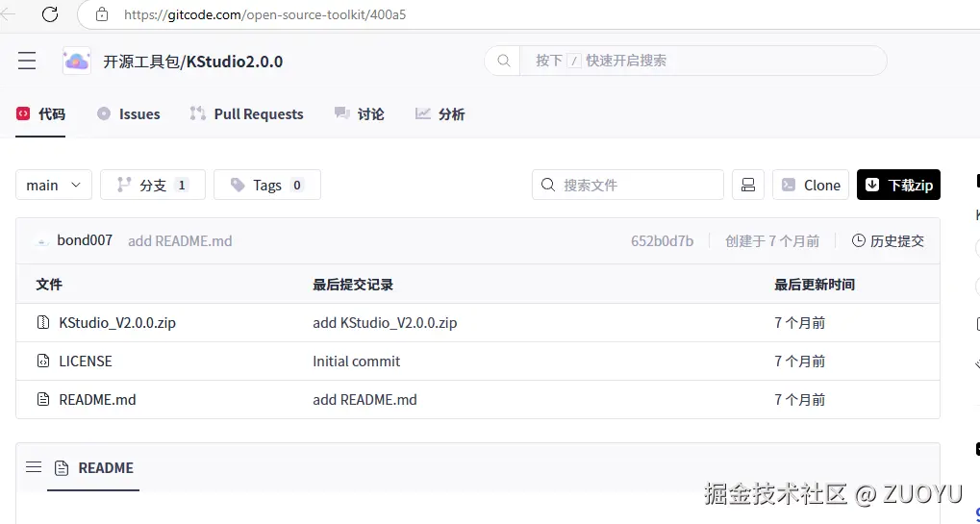The image size is (980, 524).
Task: Click the bond007 author name
Action: tap(85, 240)
